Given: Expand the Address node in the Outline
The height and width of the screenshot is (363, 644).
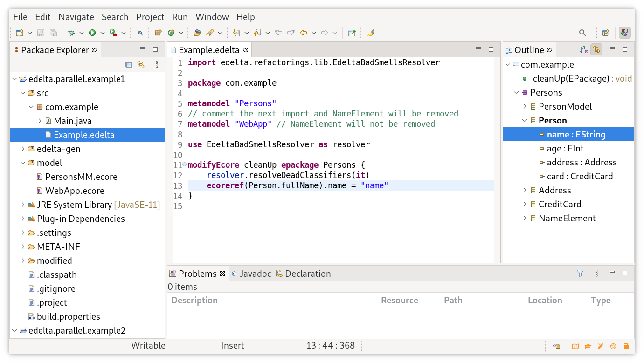Looking at the screenshot, I should click(524, 190).
